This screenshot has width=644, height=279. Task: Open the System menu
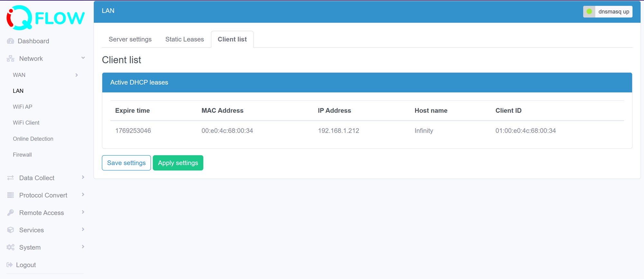30,247
